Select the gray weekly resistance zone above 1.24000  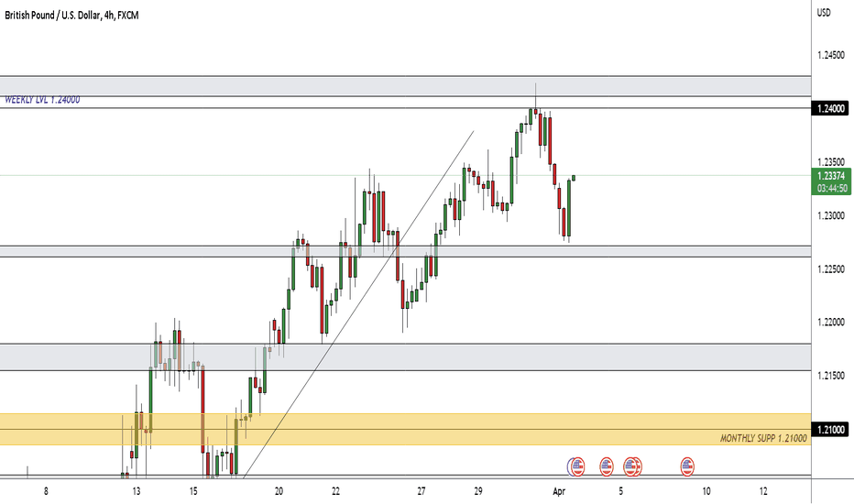pyautogui.click(x=405, y=87)
